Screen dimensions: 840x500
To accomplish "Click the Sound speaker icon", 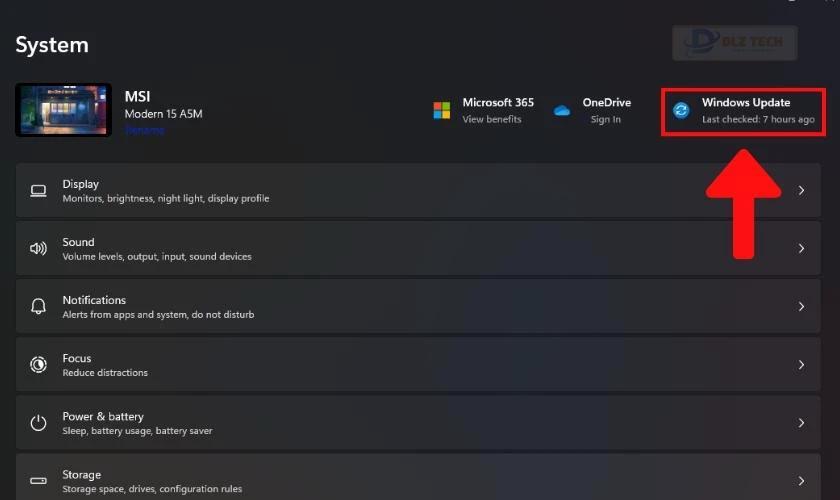I will (x=38, y=249).
